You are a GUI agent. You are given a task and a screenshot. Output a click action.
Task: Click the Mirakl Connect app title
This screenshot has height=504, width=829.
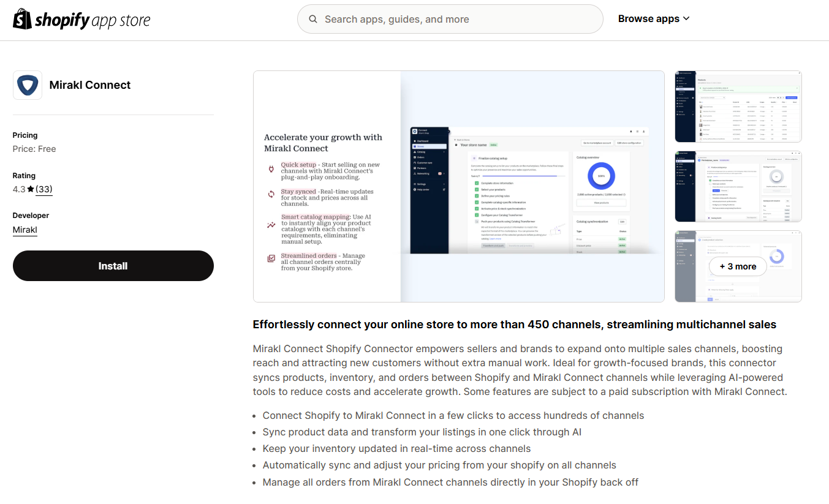pos(90,85)
